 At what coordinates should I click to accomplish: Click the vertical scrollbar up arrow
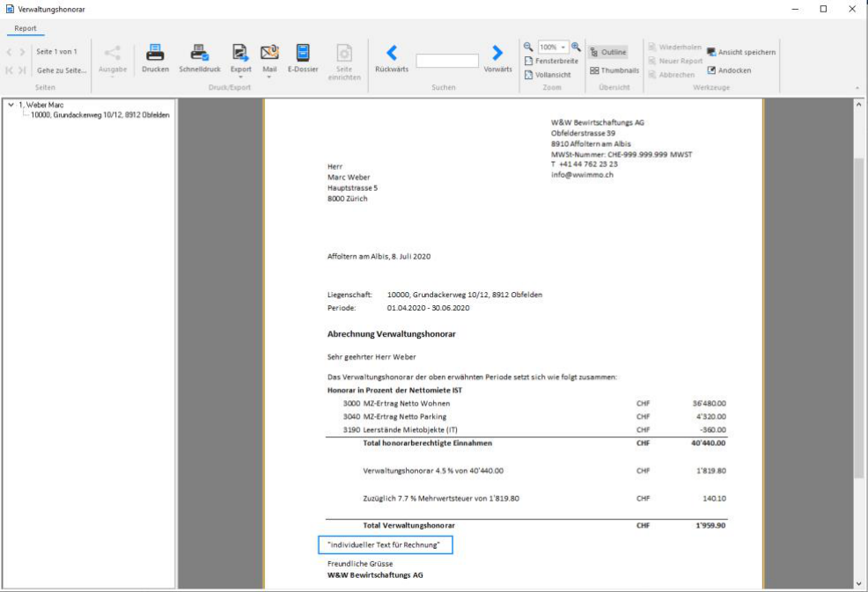point(858,105)
